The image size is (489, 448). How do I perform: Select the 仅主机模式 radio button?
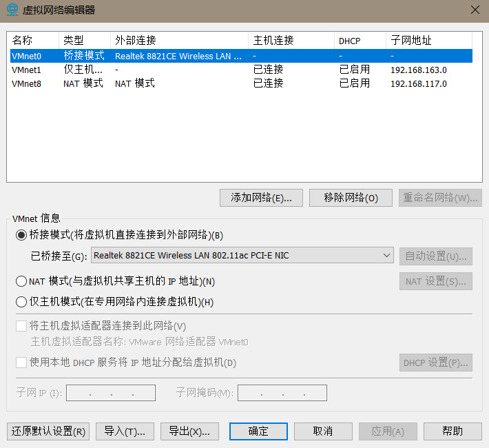[21, 302]
